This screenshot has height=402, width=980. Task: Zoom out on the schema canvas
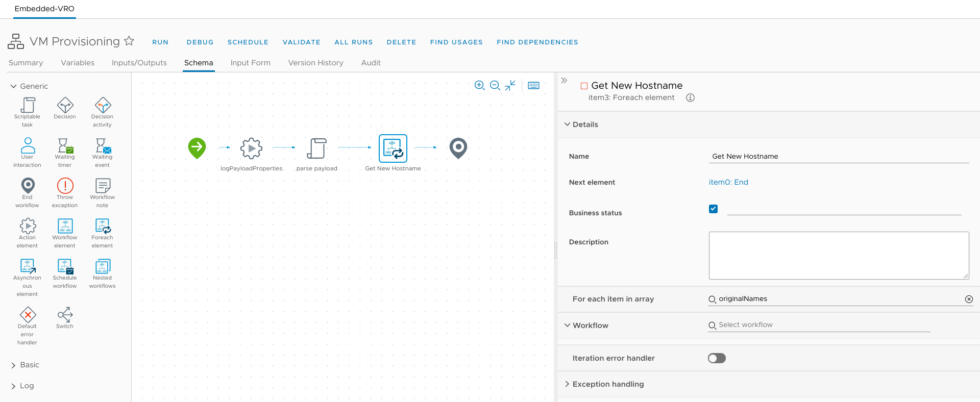click(x=495, y=86)
